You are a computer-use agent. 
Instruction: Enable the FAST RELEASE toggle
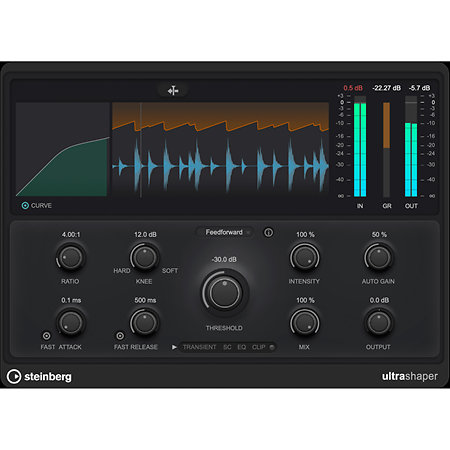[x=120, y=336]
